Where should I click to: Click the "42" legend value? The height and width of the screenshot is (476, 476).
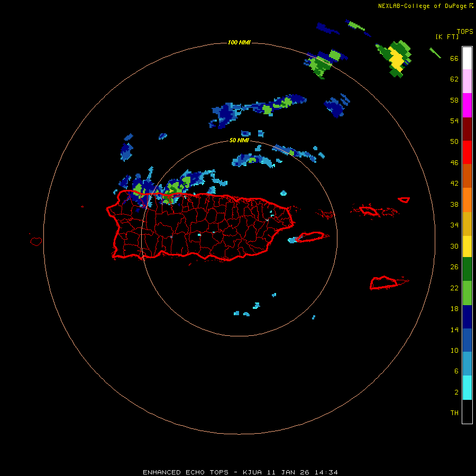(454, 184)
